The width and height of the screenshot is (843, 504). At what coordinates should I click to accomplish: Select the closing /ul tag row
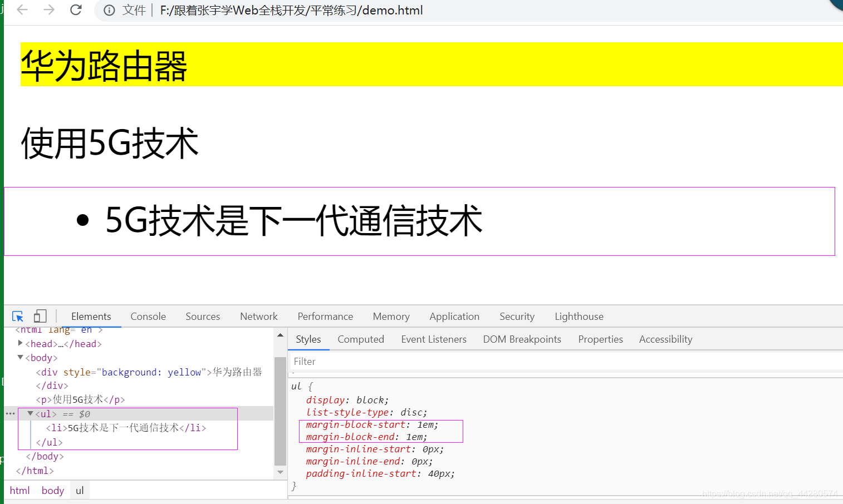tap(49, 442)
